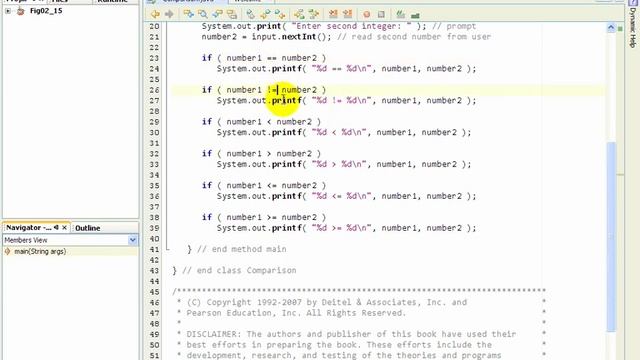Place cursor on 'if ( number1 > number2 )'
Viewport: 640px width, 360px height.
261,153
